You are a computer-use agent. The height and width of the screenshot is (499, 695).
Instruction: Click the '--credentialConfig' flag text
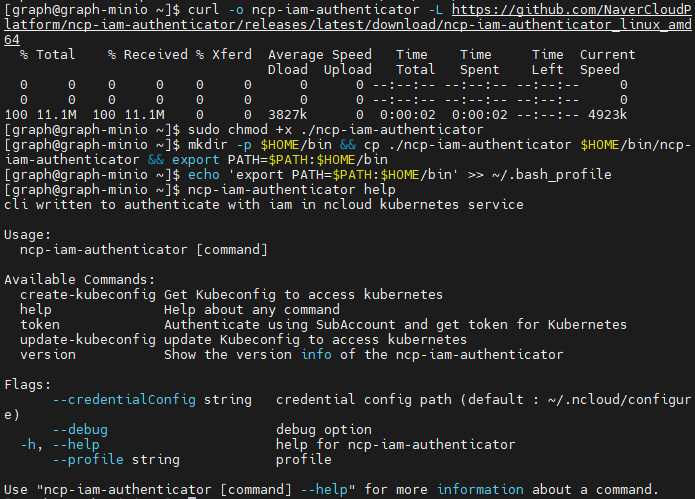(x=124, y=400)
